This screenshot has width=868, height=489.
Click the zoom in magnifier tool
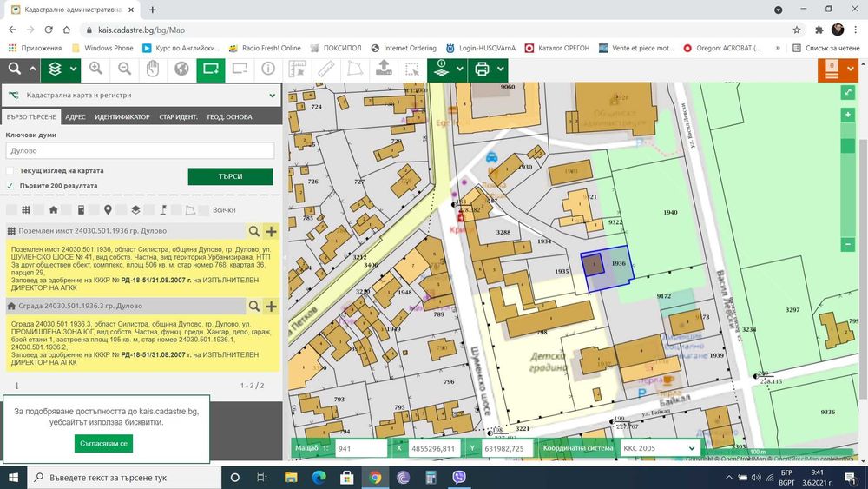click(x=95, y=69)
